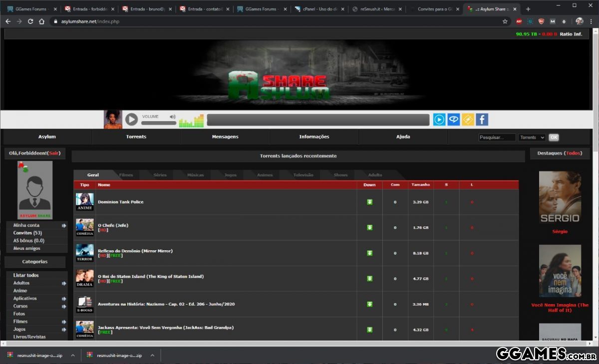Expand the Filmes category submenu arrow

(x=64, y=322)
